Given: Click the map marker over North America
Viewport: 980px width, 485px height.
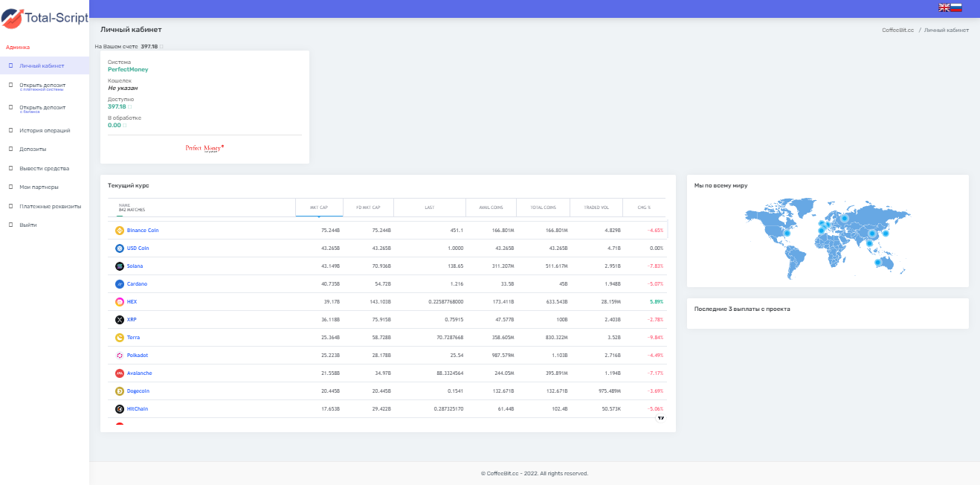Looking at the screenshot, I should (787, 234).
